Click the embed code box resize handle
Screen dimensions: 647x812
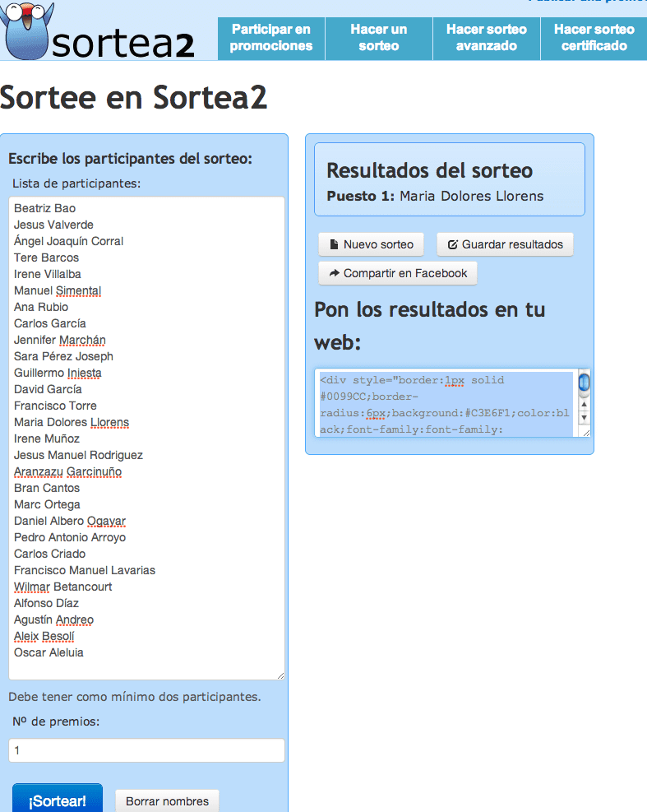coord(586,433)
